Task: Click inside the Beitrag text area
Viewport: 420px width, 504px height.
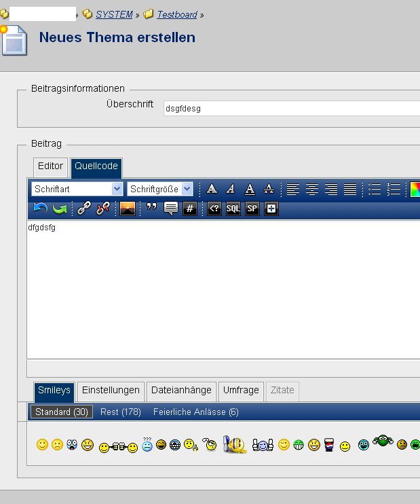Action: point(223,289)
